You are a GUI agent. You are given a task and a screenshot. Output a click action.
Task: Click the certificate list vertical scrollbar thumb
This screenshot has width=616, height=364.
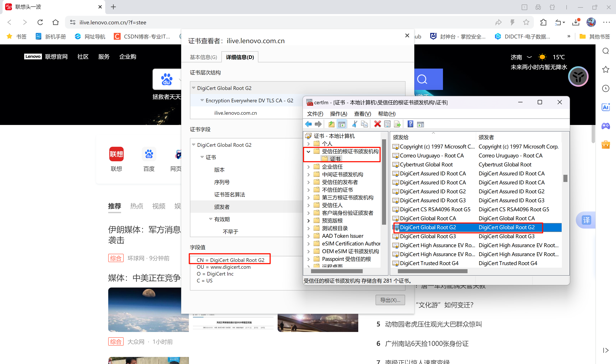(x=565, y=178)
